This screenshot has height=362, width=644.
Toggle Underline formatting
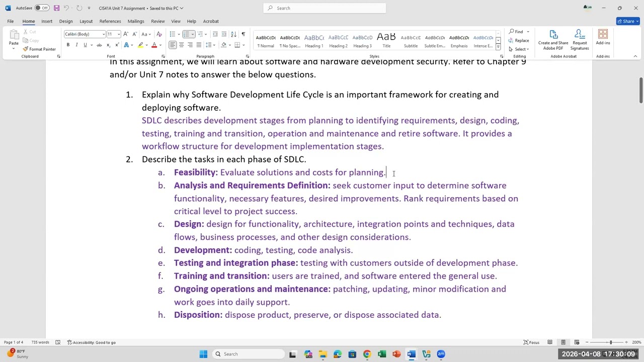[85, 45]
